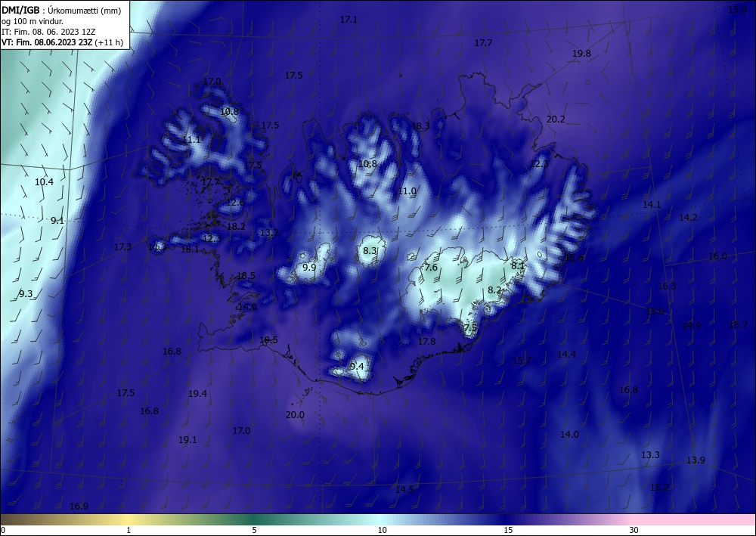Click the map value 11.1
This screenshot has height=536, width=756.
coord(192,140)
